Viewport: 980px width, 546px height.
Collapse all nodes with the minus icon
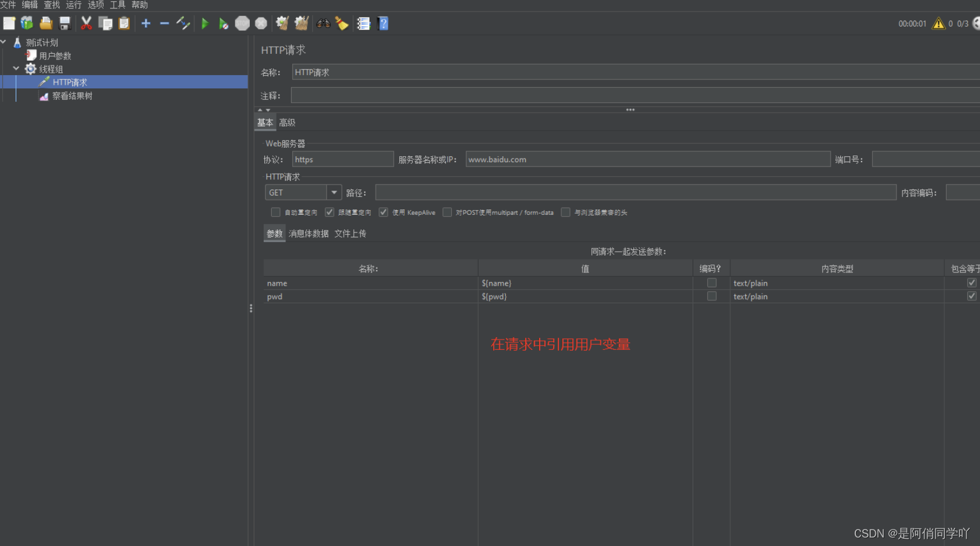[164, 24]
